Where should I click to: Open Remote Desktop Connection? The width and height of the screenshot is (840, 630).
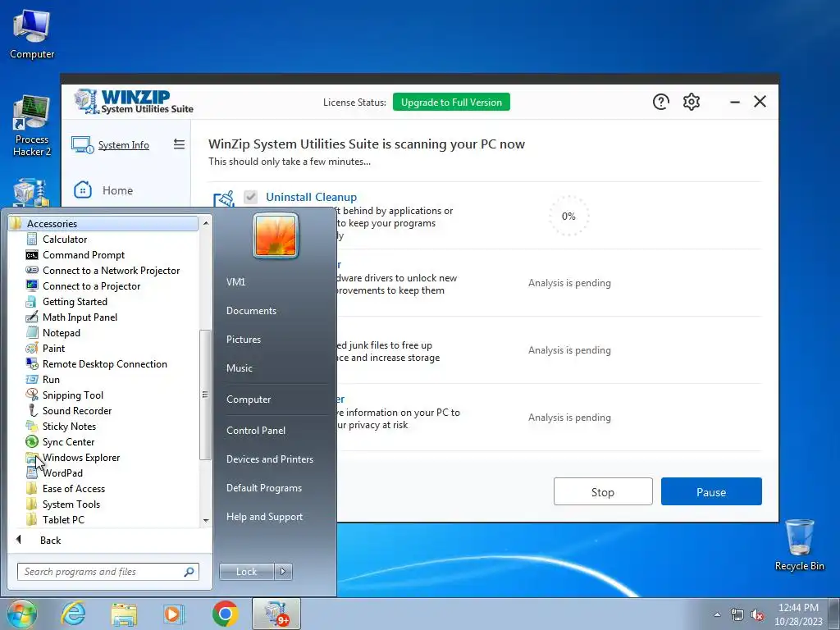pos(104,363)
